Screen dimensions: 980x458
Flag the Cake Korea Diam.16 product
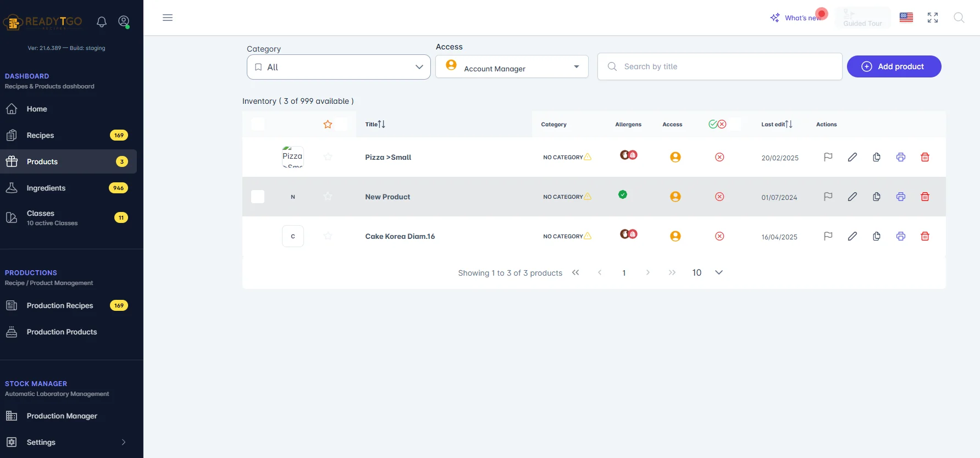828,236
